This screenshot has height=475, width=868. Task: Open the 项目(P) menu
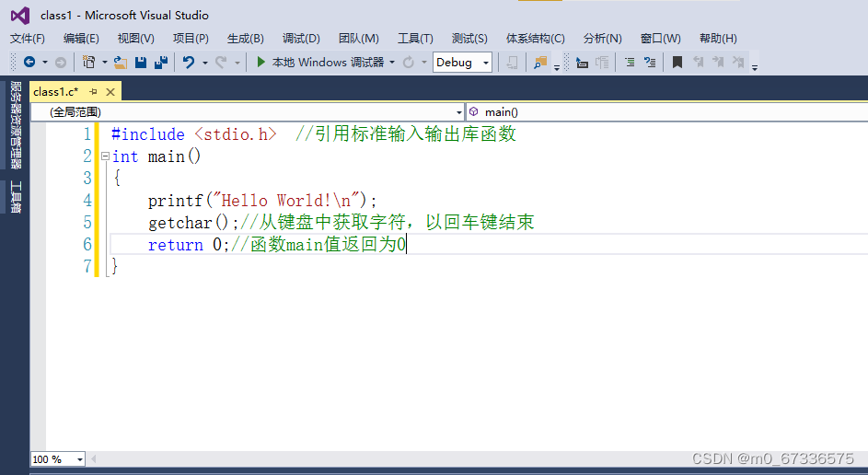[x=191, y=38]
